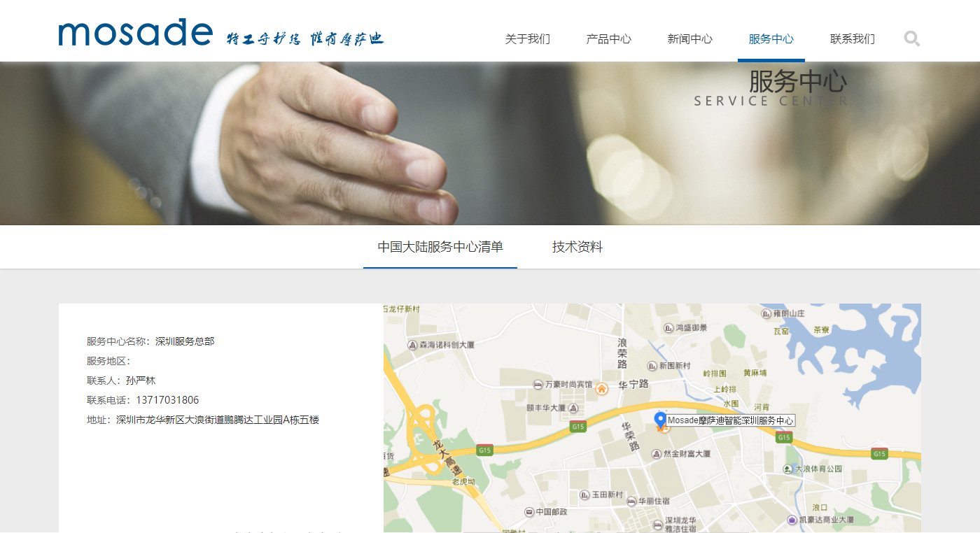Image resolution: width=980 pixels, height=533 pixels.
Task: Click the 中国邮政 mail icon on map
Action: [x=528, y=511]
